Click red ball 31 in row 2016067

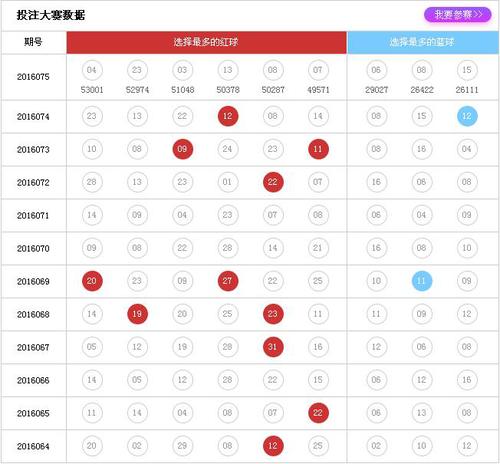[x=273, y=347]
